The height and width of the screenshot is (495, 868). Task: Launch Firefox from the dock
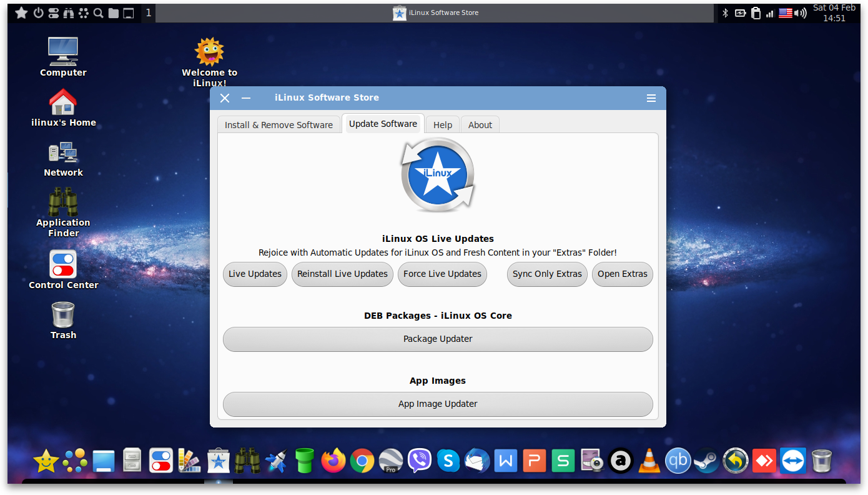click(x=333, y=461)
